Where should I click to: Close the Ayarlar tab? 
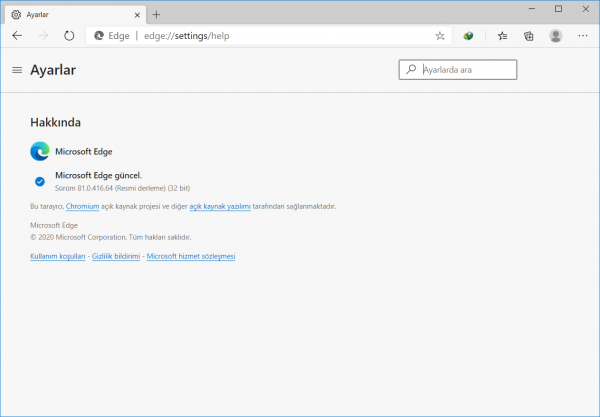point(136,13)
